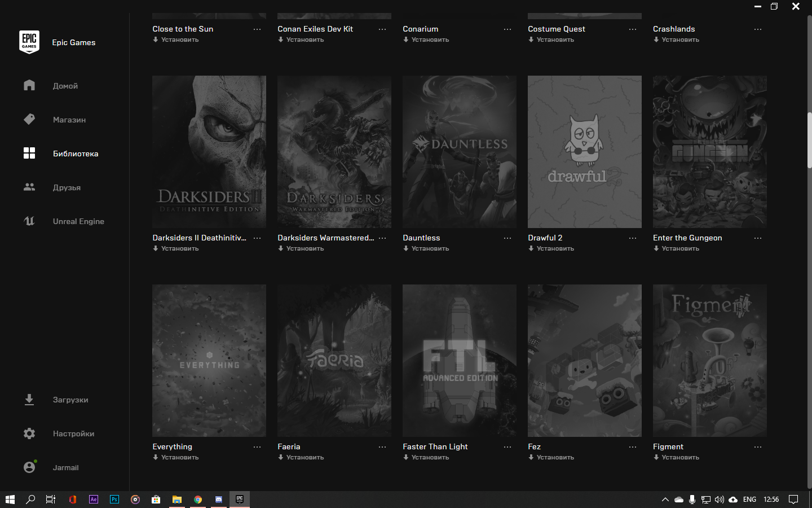Open Adobe After Effects from the taskbar

[94, 500]
